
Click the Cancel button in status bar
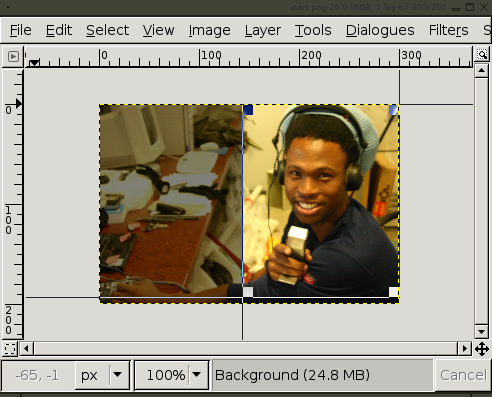(x=463, y=375)
